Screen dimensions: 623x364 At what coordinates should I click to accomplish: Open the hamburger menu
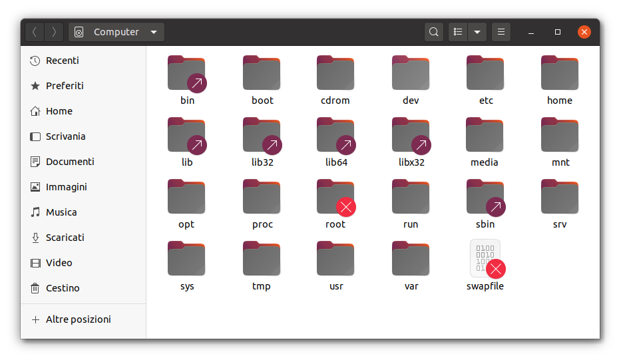point(501,32)
